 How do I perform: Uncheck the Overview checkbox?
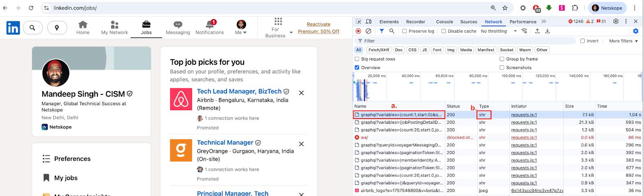tap(357, 68)
